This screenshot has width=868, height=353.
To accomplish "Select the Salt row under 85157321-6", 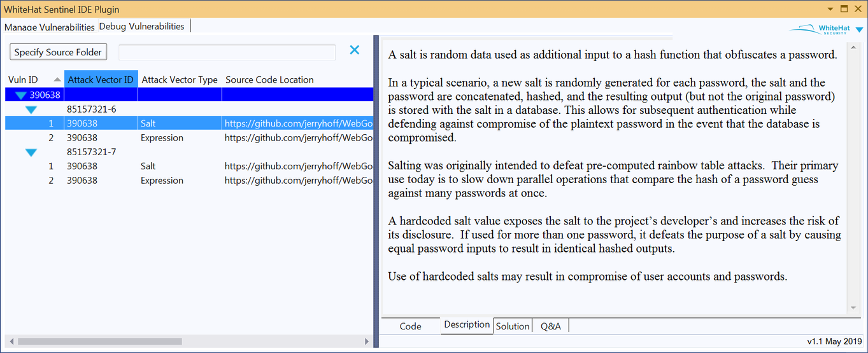I will [x=189, y=123].
